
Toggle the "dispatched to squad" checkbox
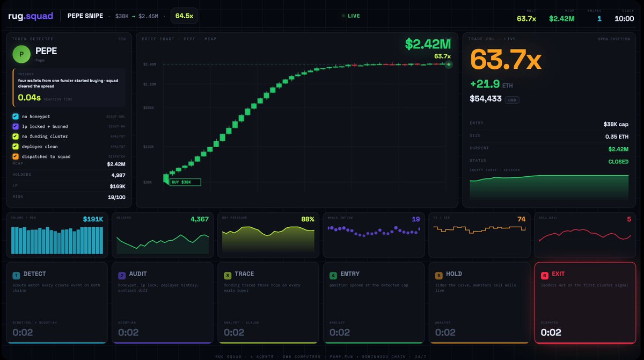(x=16, y=156)
